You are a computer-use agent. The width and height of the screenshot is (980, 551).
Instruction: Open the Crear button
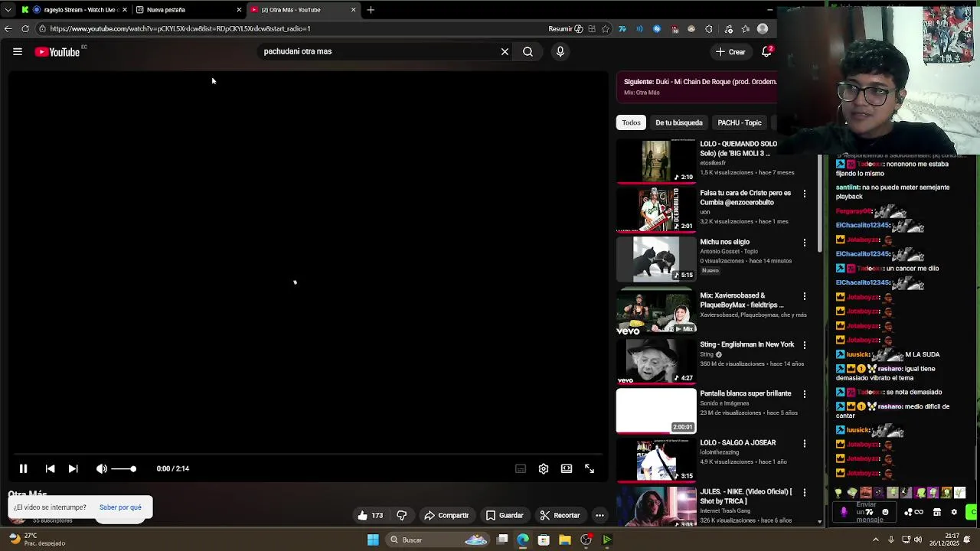pyautogui.click(x=730, y=51)
